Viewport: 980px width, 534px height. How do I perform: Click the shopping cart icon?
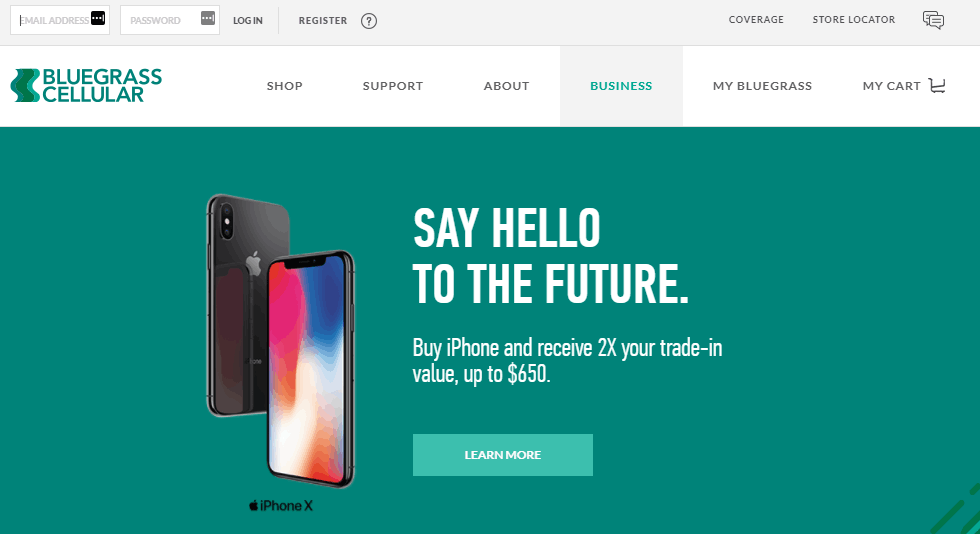[x=937, y=86]
